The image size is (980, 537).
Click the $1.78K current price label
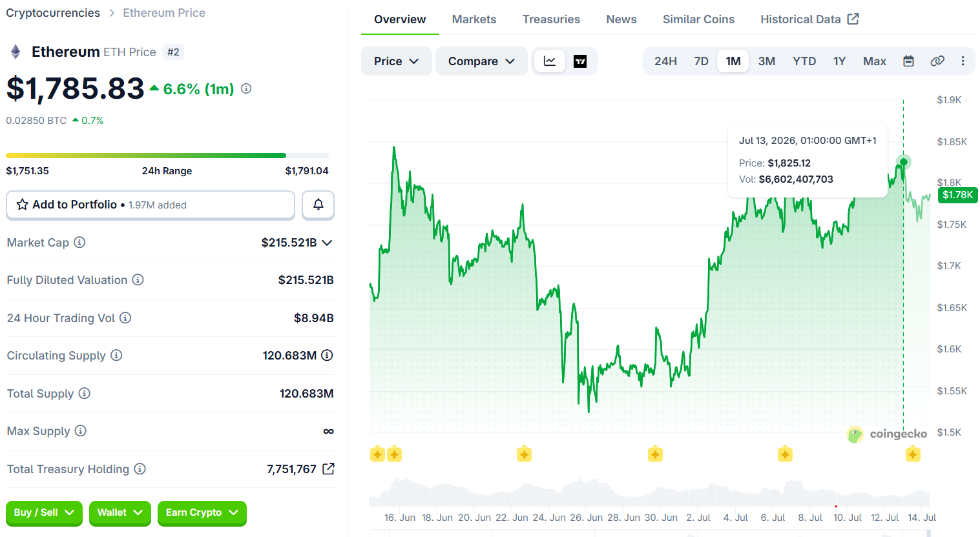pos(957,195)
